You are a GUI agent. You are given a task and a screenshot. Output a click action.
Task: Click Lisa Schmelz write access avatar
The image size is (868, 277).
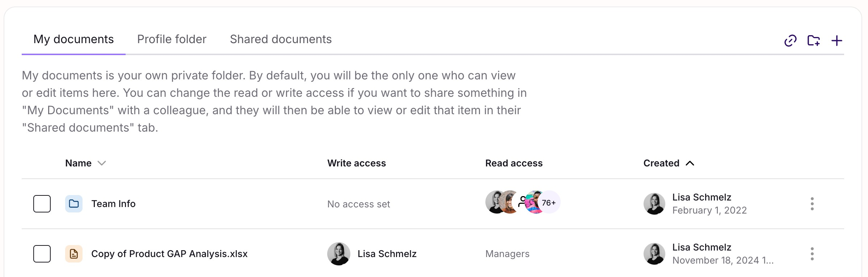point(338,254)
